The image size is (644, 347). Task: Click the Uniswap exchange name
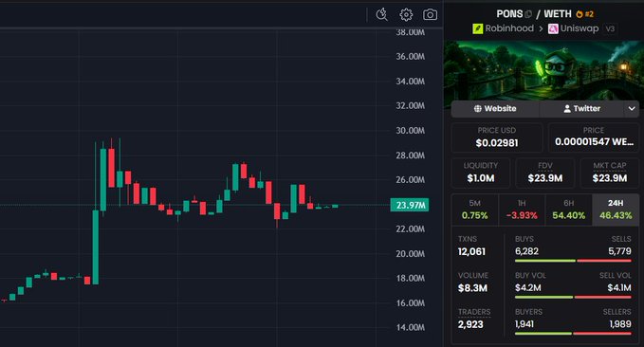[580, 28]
